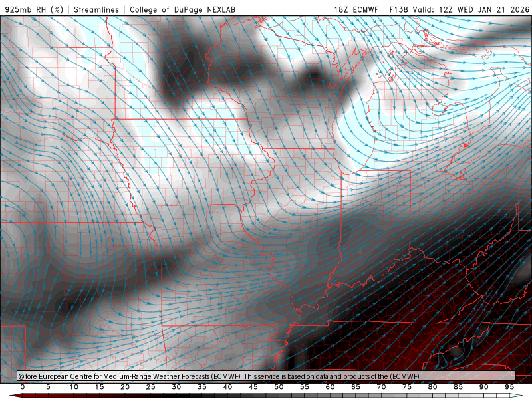The image size is (532, 399).
Task: Click the '60' value on the color scale
Action: pos(330,387)
